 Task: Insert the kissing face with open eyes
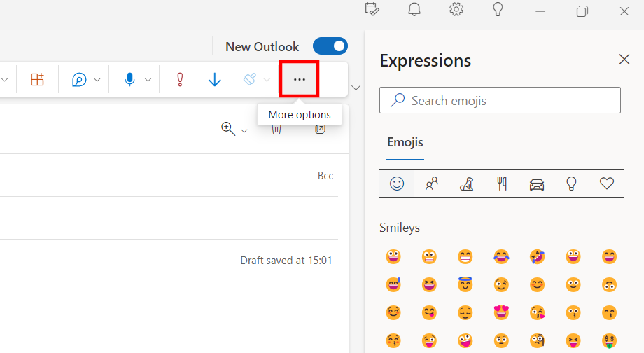573,313
